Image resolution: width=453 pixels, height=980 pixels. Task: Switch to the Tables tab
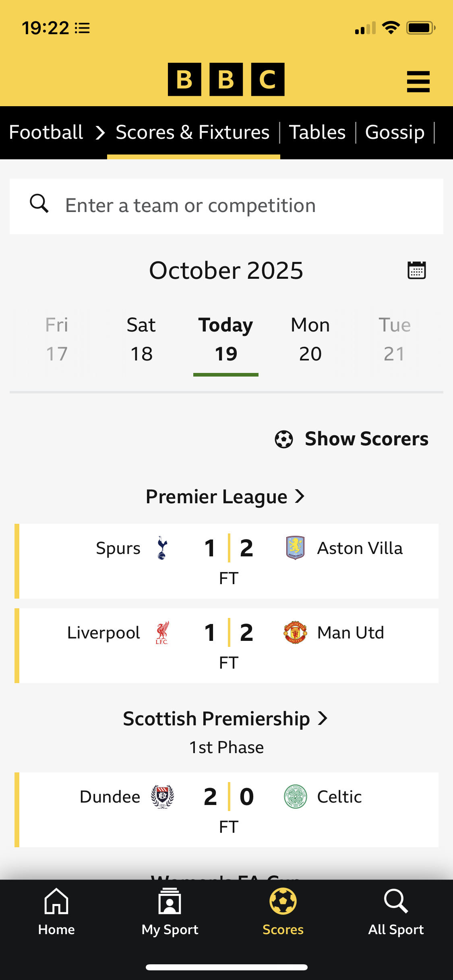(317, 132)
